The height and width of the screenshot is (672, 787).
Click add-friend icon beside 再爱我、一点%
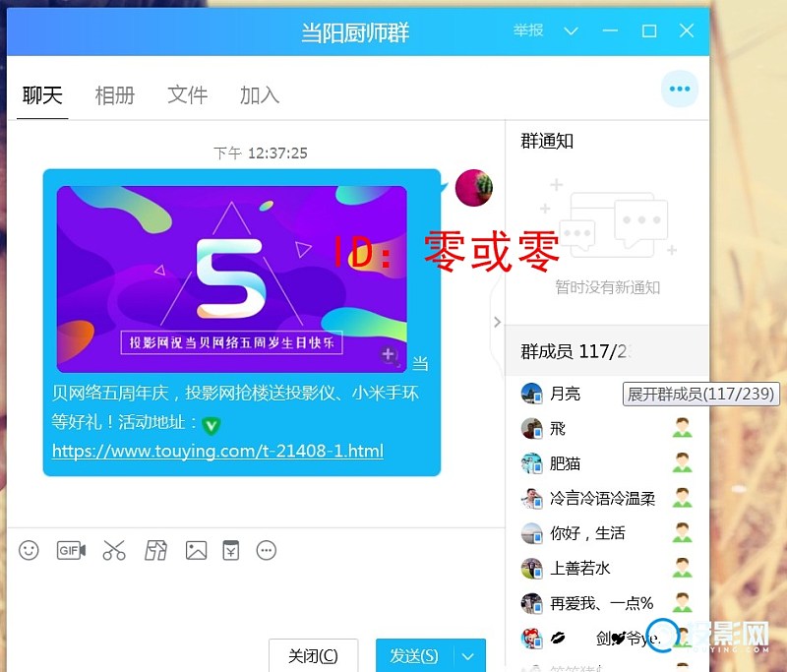click(x=682, y=603)
